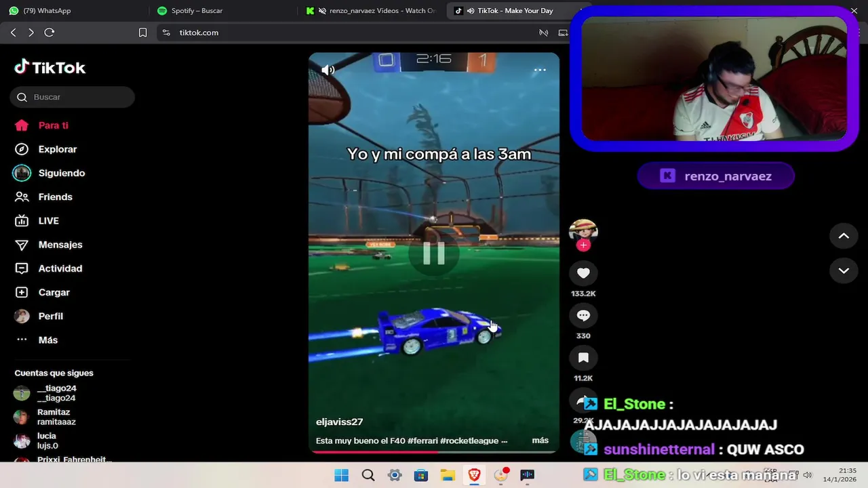
Task: Open Settings gear from taskbar
Action: point(395,475)
